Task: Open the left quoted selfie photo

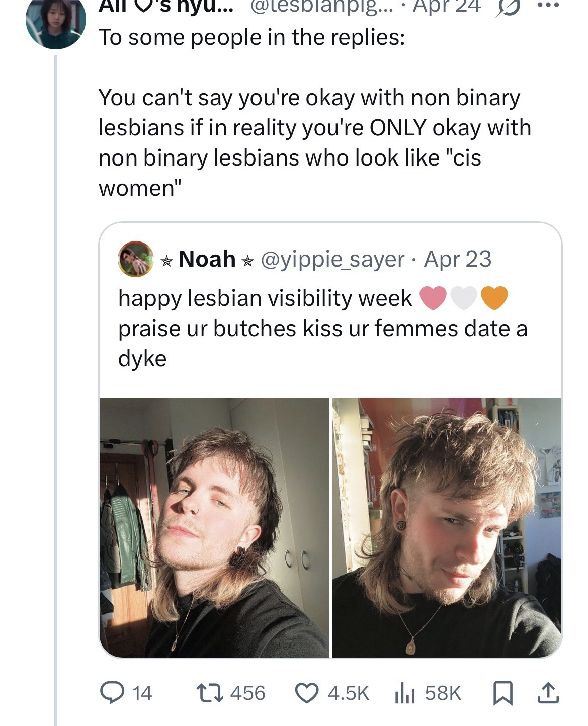Action: point(214,527)
